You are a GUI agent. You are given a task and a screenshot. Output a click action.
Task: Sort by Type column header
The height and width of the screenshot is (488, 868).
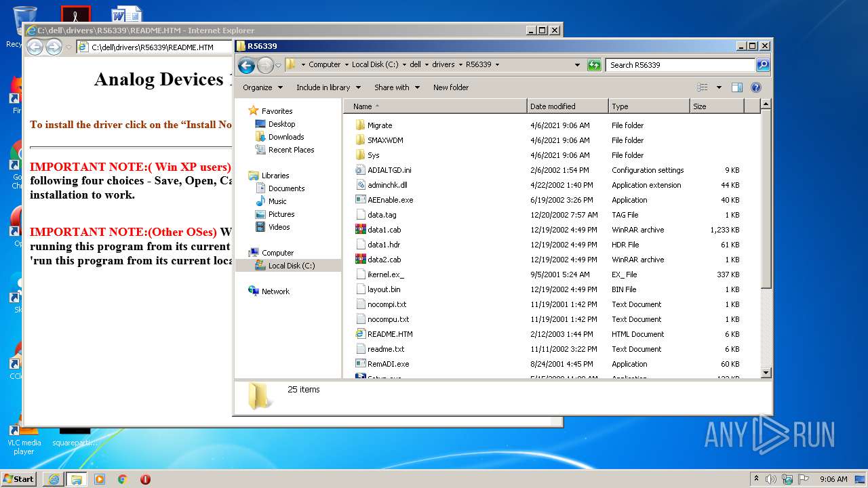pyautogui.click(x=649, y=106)
